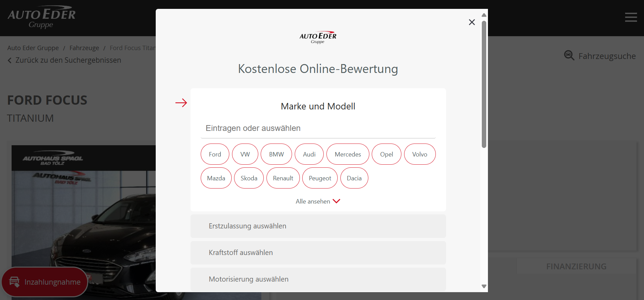Open the hamburger menu icon
Viewport: 644px width, 300px height.
(x=631, y=17)
